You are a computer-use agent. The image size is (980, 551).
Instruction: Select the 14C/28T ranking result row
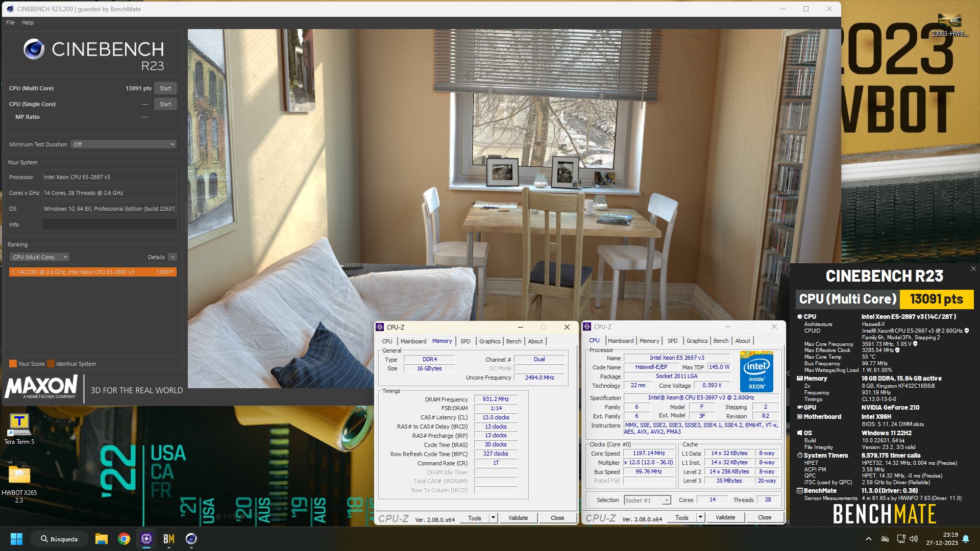93,272
